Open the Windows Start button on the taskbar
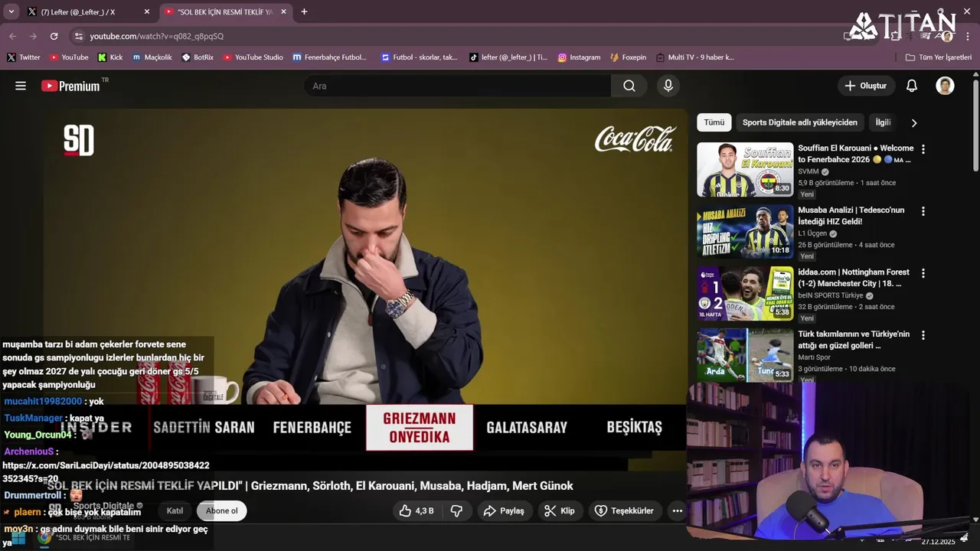The width and height of the screenshot is (980, 551). click(x=18, y=538)
